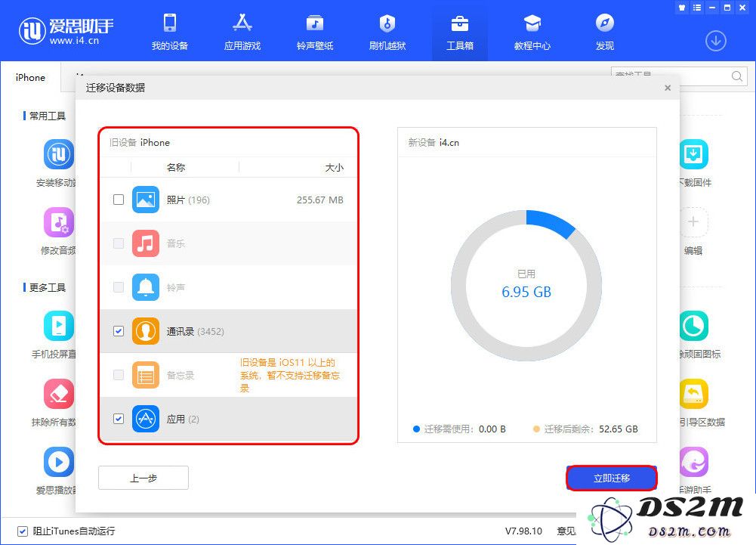Click the 已用 6.95 GB storage ring
This screenshot has height=545, width=756.
pyautogui.click(x=526, y=285)
